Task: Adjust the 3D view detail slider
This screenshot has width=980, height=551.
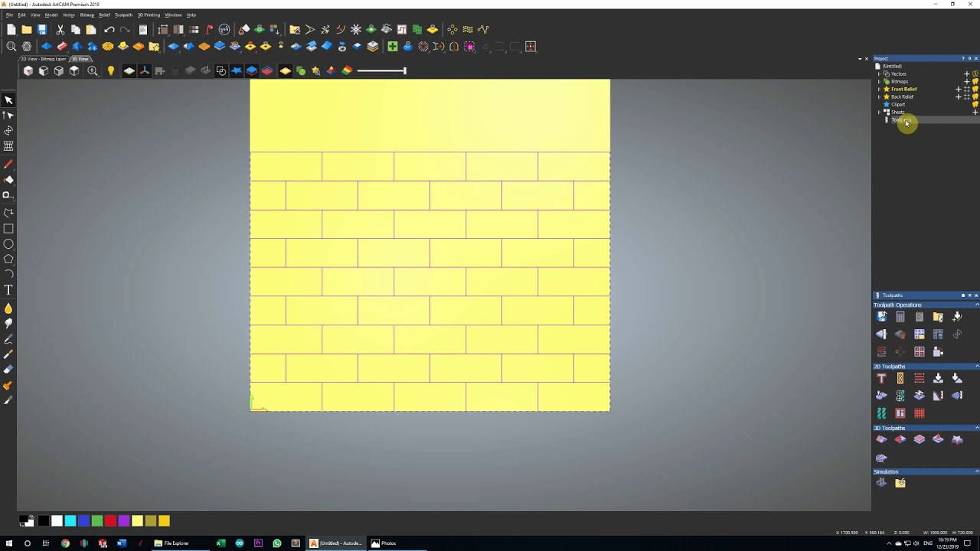Action: point(381,71)
